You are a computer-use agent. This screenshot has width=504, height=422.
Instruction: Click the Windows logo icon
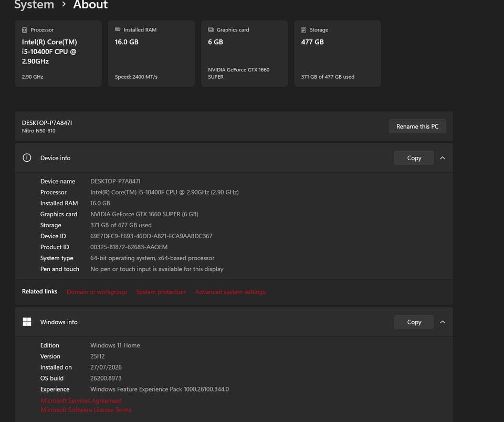(x=27, y=322)
